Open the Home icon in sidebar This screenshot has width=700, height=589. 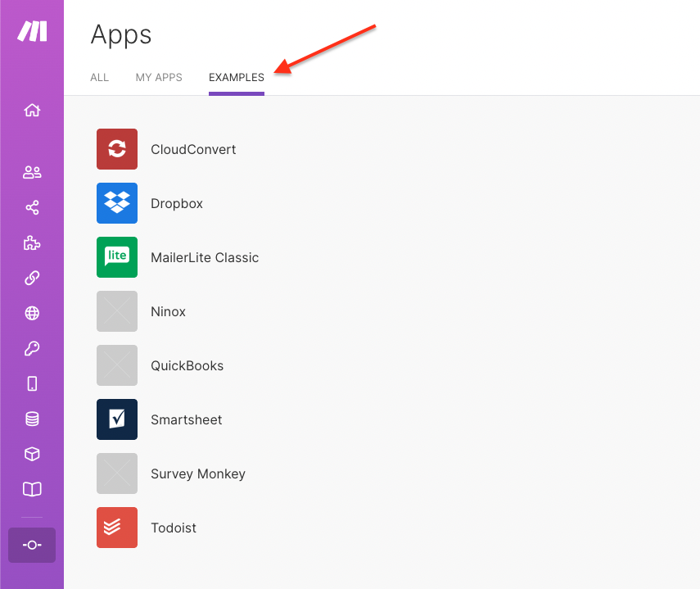click(x=32, y=110)
